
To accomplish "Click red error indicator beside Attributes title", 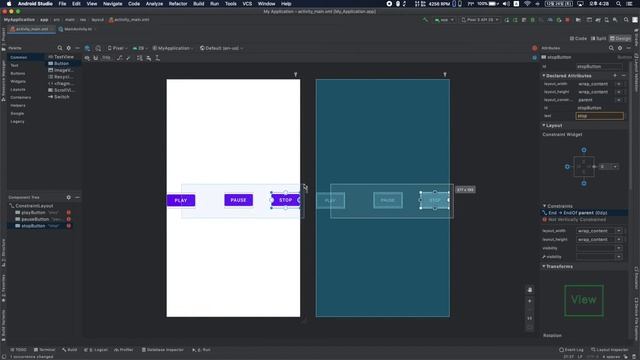I will tap(535, 48).
